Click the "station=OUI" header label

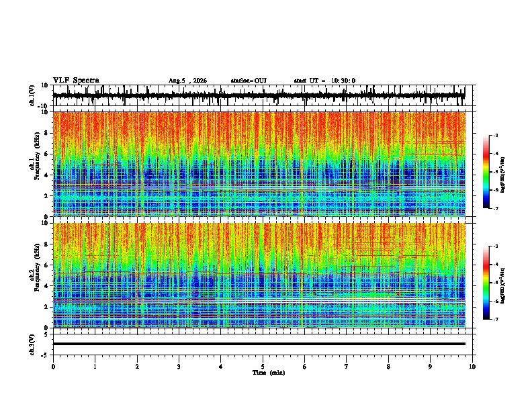point(249,81)
